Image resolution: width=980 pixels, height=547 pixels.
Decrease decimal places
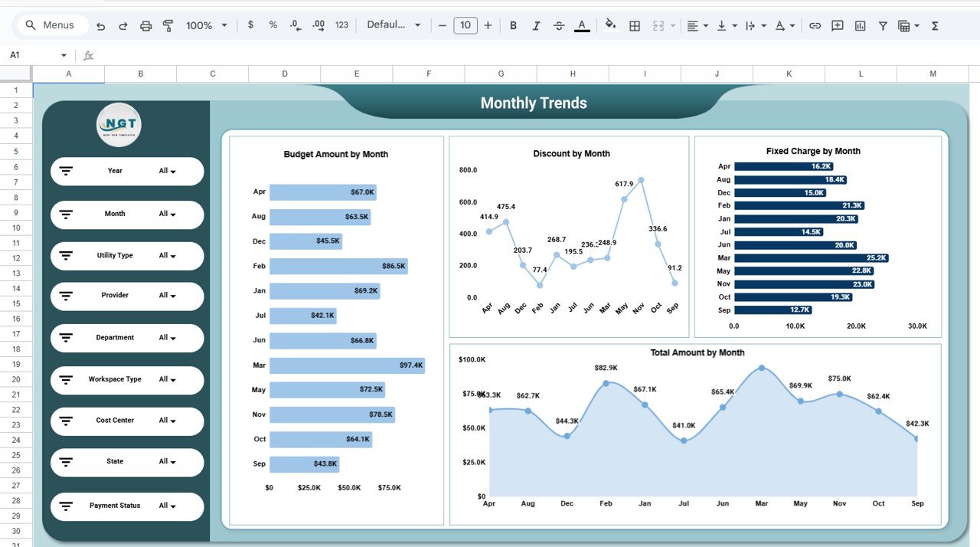pos(295,25)
